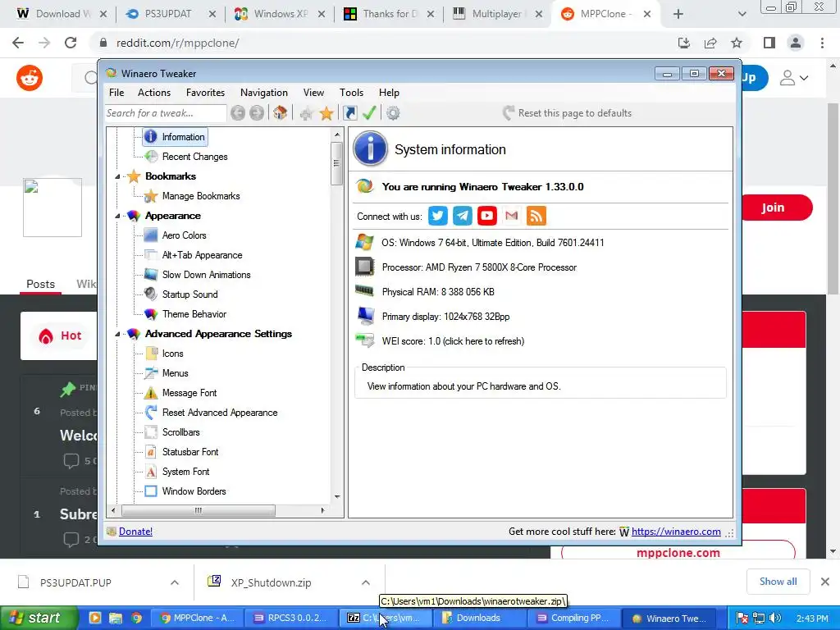Switch to RPCS3 taskbar window
This screenshot has height=630, width=840.
tap(291, 618)
